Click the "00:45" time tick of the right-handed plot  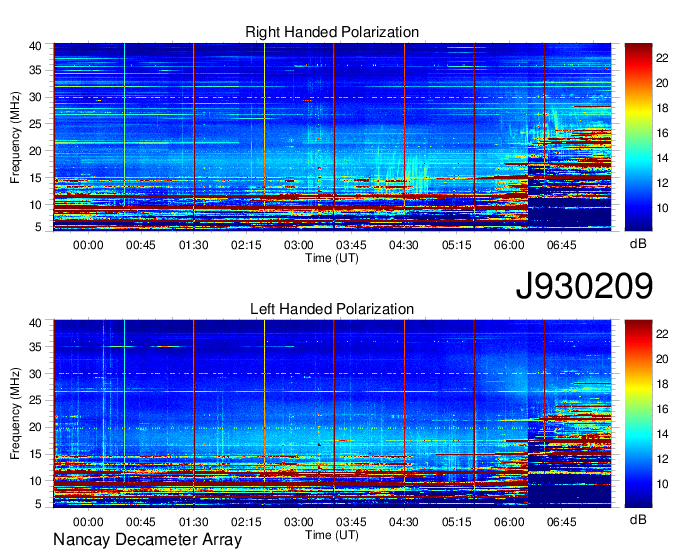pyautogui.click(x=141, y=245)
